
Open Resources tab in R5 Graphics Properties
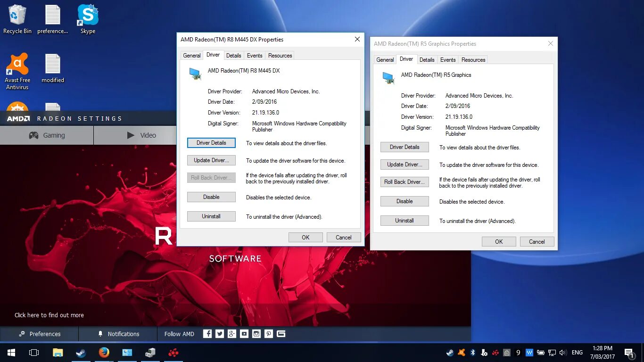point(473,60)
